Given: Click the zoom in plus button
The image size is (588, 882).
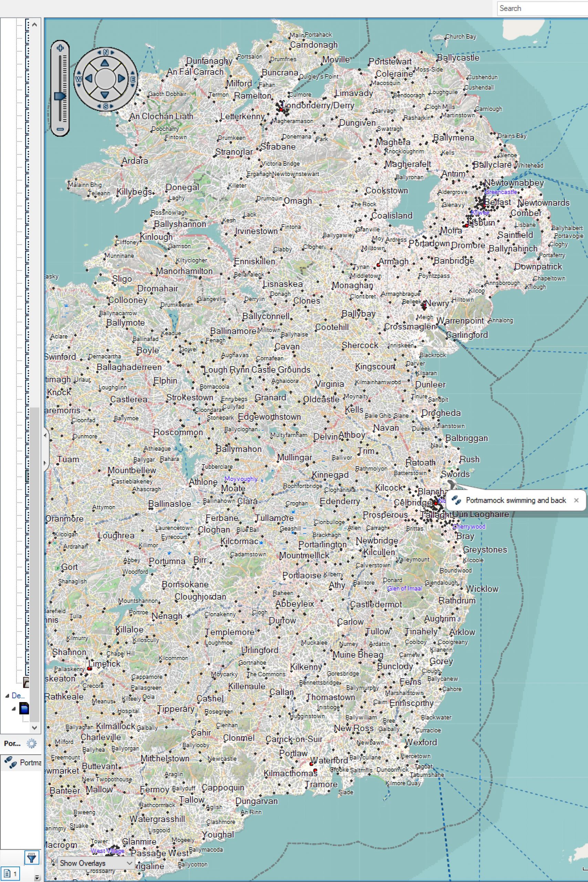Looking at the screenshot, I should tap(60, 48).
